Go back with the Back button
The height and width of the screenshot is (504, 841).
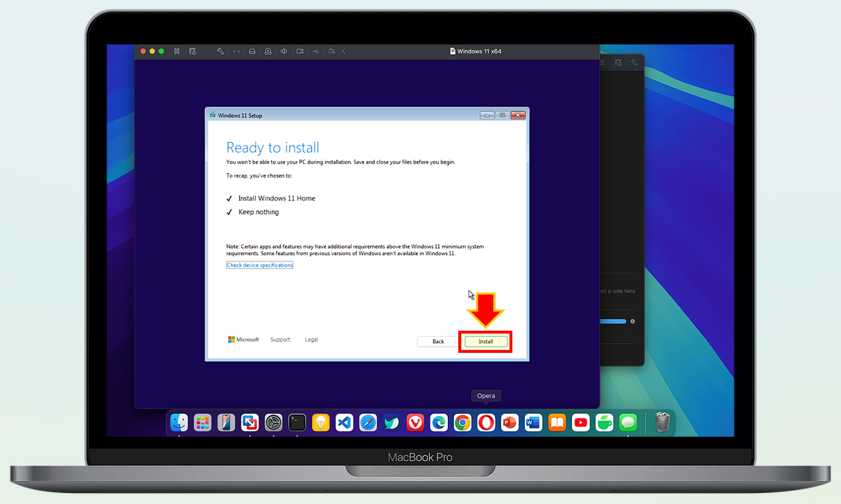coord(438,342)
